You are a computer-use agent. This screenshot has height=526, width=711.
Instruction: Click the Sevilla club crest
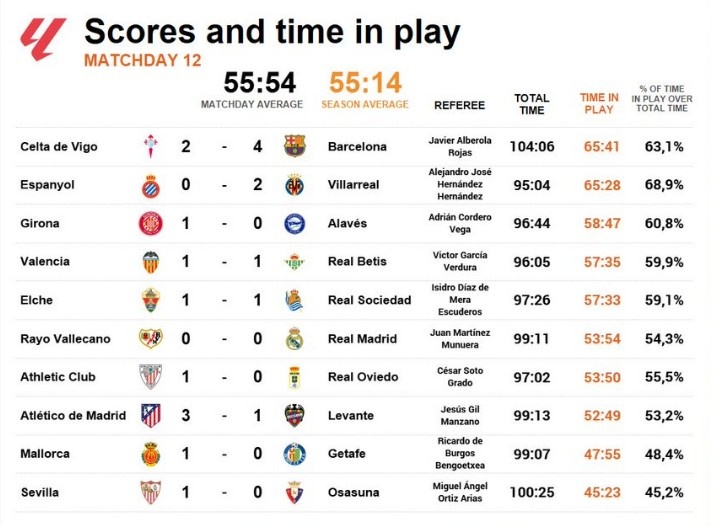(x=150, y=493)
